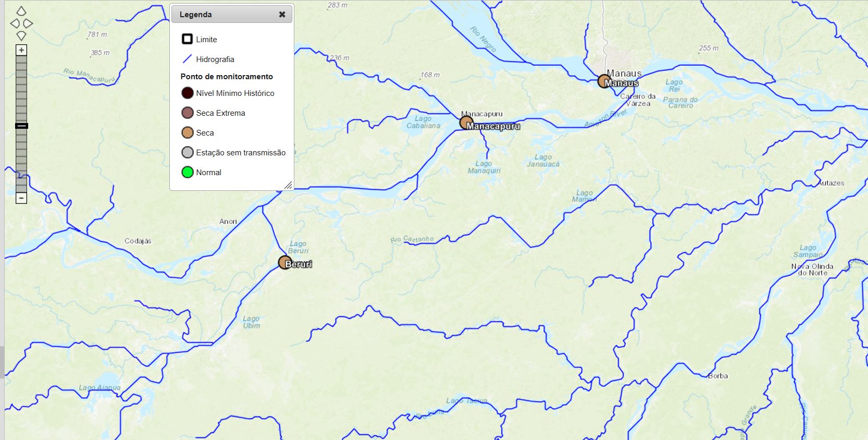Select the Manaus monitoring point marker
The image size is (868, 440).
(604, 81)
